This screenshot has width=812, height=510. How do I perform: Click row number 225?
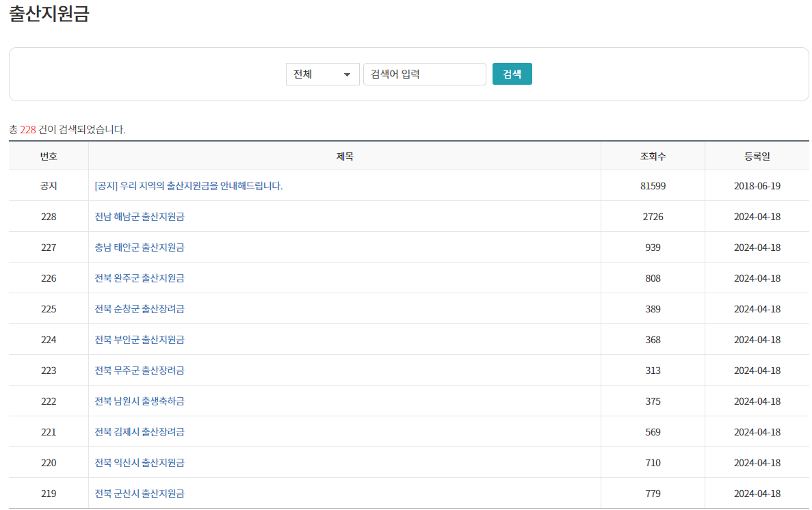pos(49,309)
